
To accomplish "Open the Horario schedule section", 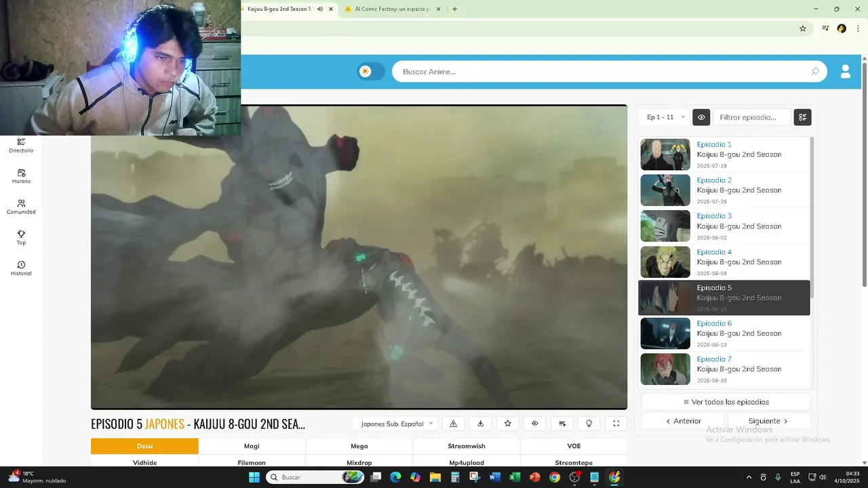I will pyautogui.click(x=21, y=176).
